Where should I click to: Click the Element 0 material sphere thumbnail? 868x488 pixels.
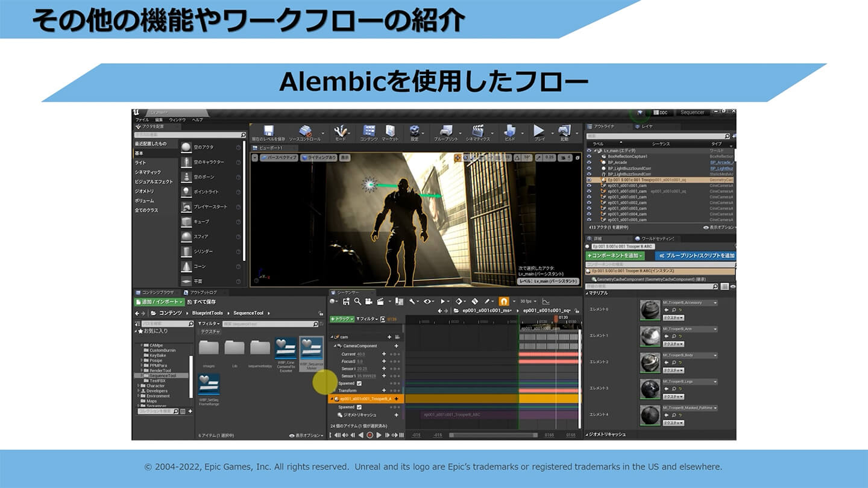(x=650, y=311)
